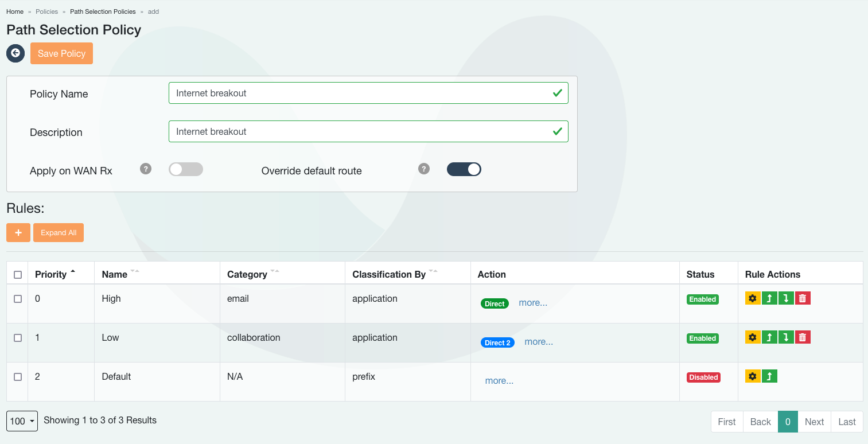Move the High rule down

pyautogui.click(x=786, y=298)
